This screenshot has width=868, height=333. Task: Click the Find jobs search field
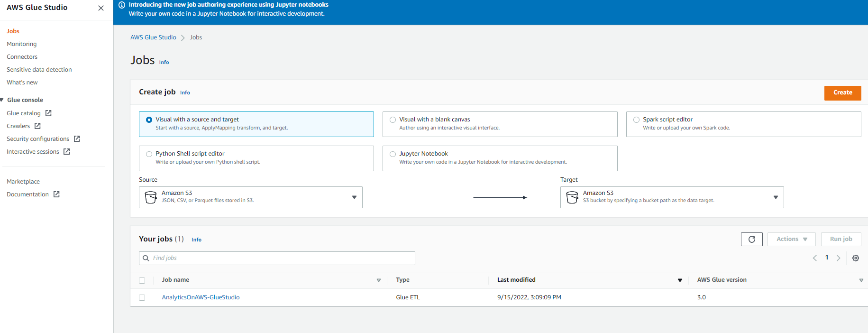[x=277, y=258]
